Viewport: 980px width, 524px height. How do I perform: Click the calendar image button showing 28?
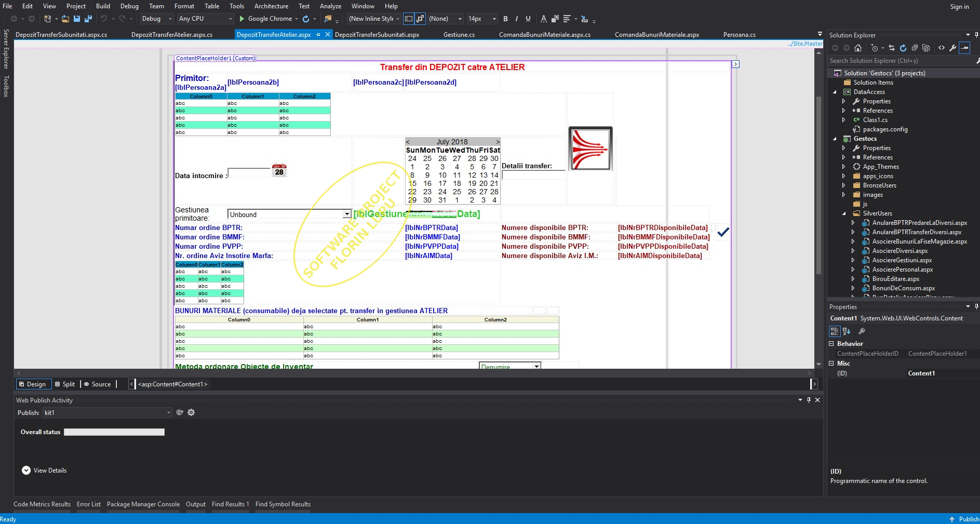pyautogui.click(x=279, y=170)
